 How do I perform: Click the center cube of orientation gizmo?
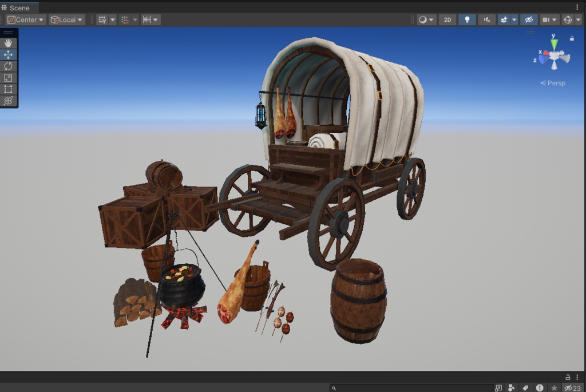pyautogui.click(x=554, y=57)
